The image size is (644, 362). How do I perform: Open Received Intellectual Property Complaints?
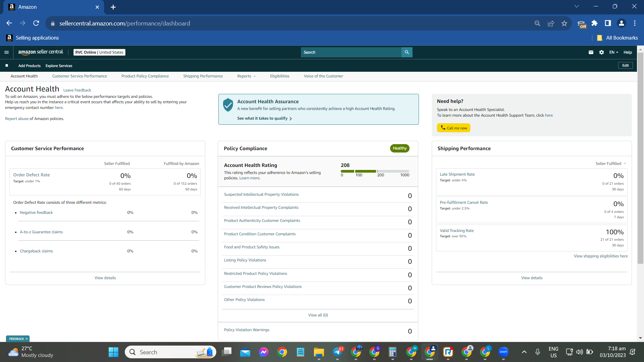click(x=261, y=207)
